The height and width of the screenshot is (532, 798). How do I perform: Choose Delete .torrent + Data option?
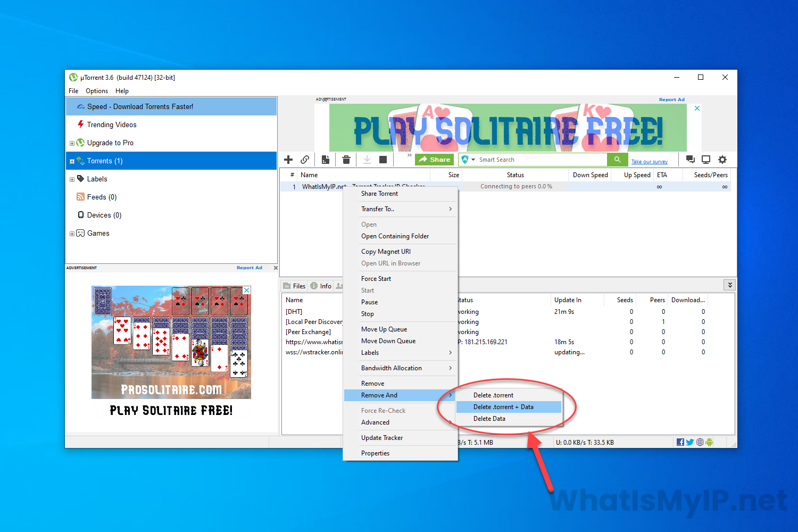pos(509,407)
